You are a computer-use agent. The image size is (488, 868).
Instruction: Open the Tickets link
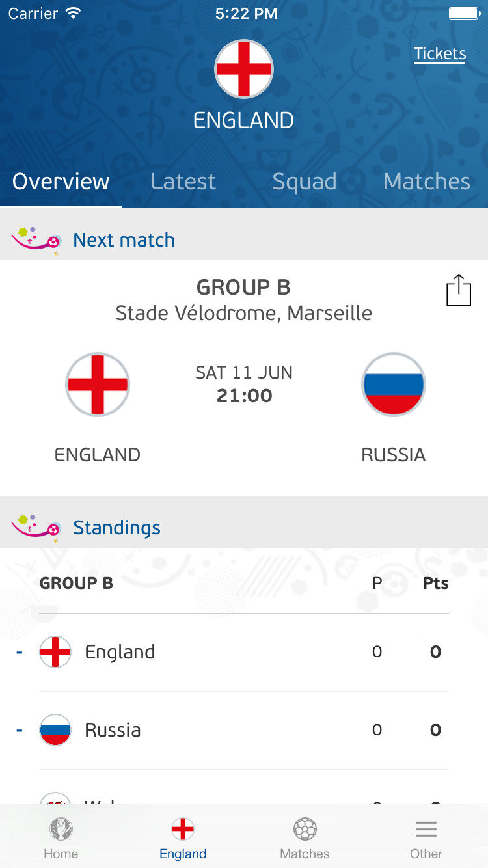coord(440,54)
